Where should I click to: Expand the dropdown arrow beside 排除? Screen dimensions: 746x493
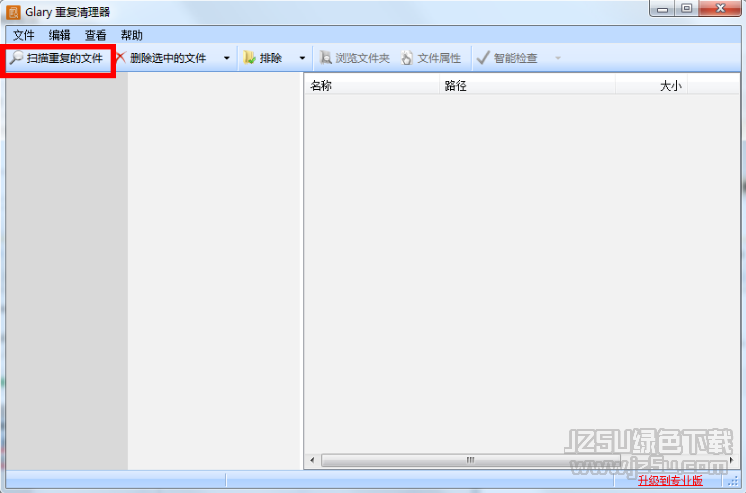pyautogui.click(x=302, y=58)
